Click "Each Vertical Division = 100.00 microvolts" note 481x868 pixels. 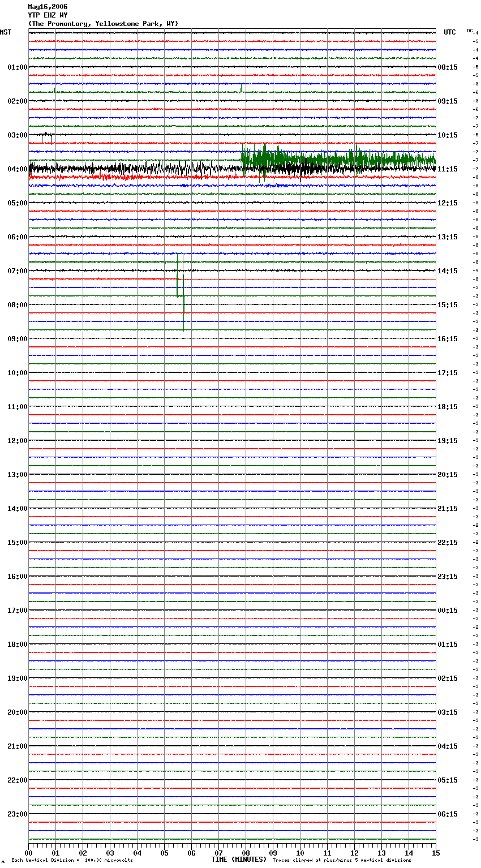click(72, 860)
